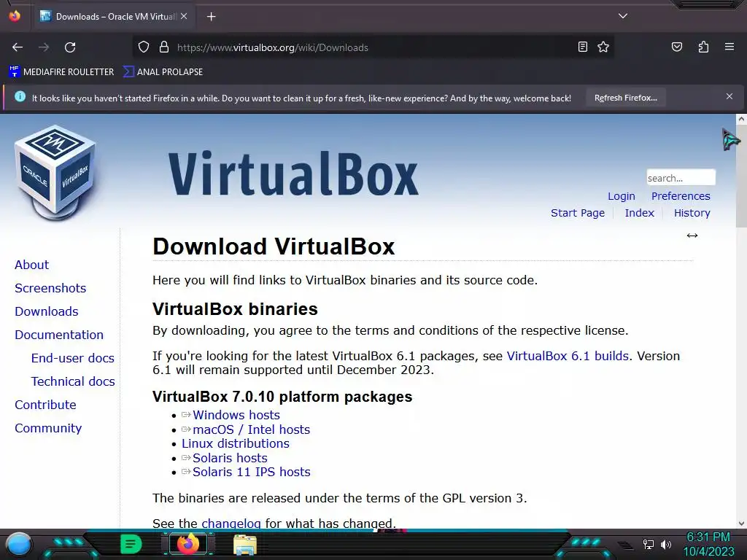747x560 pixels.
Task: Dismiss the Firefox refresh notification bar
Action: point(729,97)
